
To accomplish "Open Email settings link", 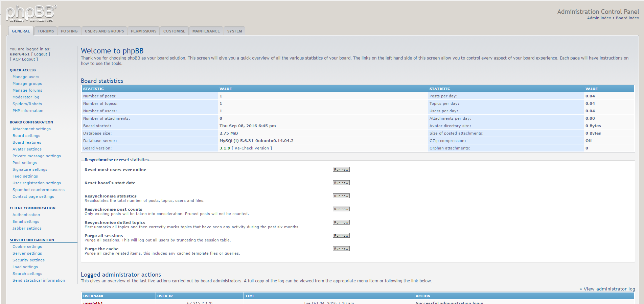I will point(26,221).
